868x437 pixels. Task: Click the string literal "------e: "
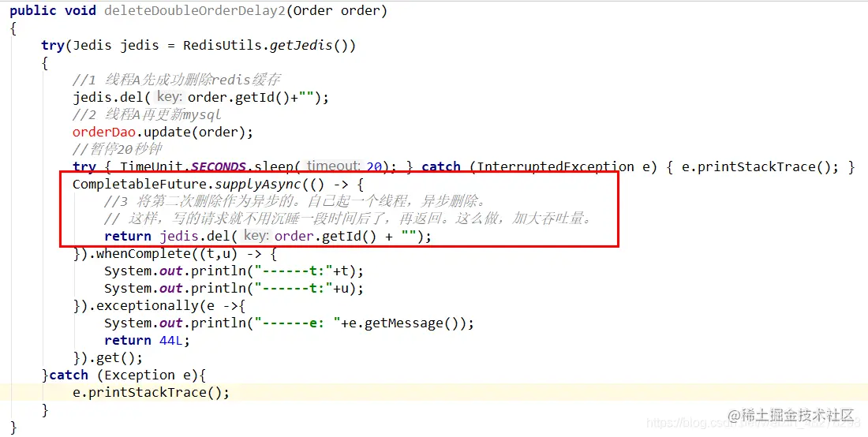coord(297,323)
